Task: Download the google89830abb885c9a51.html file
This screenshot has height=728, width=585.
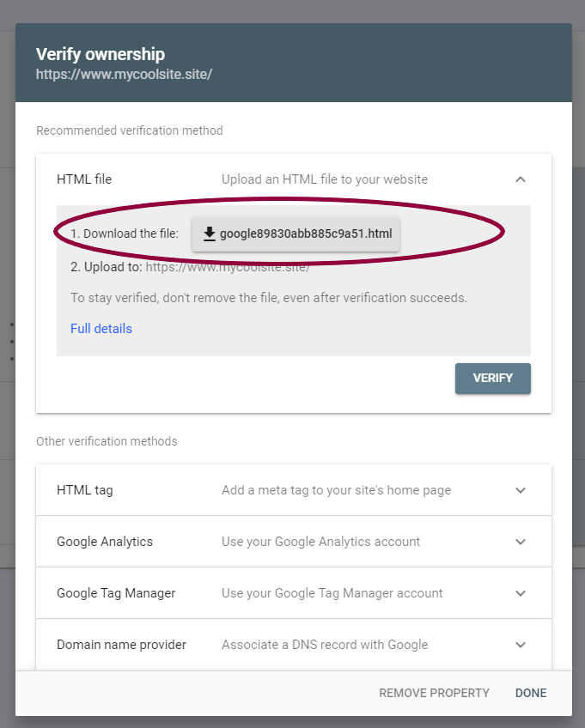Action: 296,234
